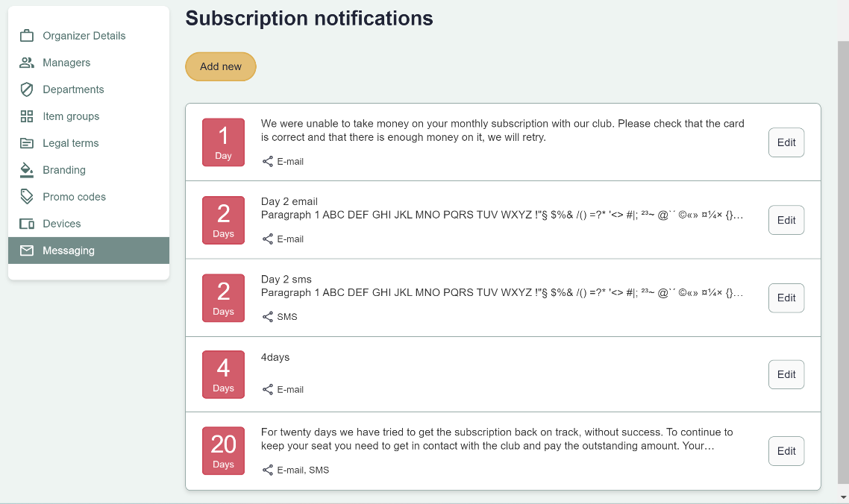Click the Legal terms document icon
Viewport: 849px width, 504px height.
click(x=27, y=143)
